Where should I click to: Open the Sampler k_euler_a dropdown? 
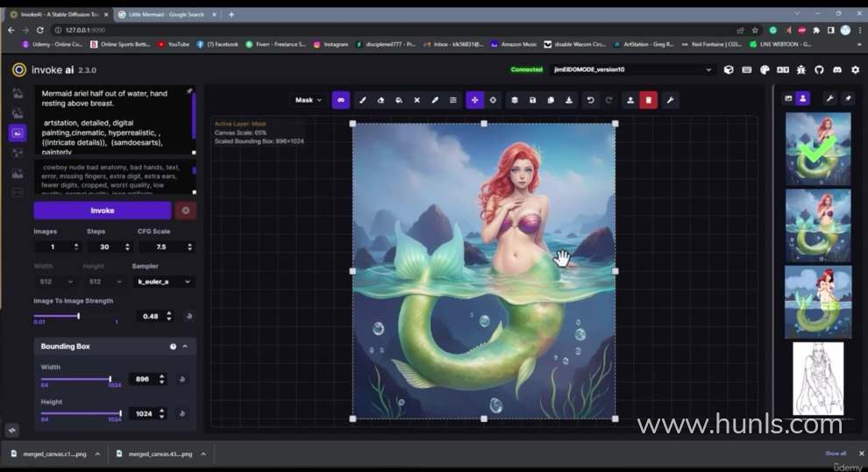coord(163,282)
